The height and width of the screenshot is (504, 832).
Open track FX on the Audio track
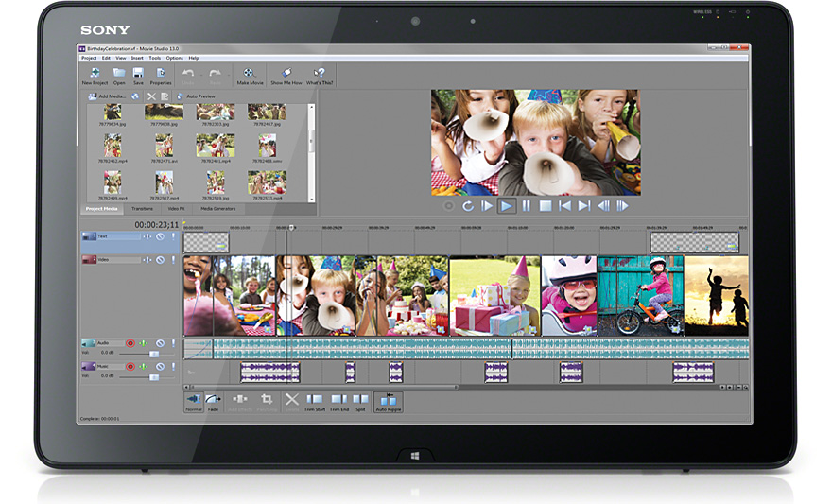point(144,343)
